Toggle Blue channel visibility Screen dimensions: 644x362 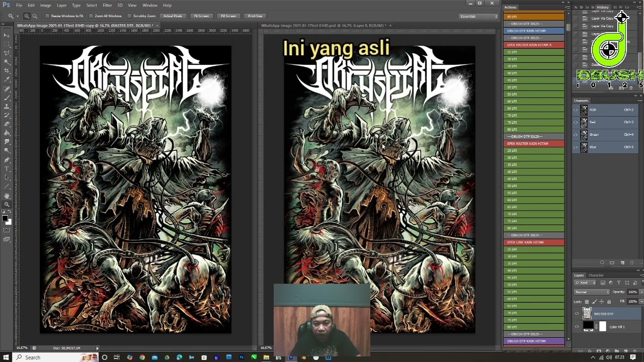click(x=576, y=147)
